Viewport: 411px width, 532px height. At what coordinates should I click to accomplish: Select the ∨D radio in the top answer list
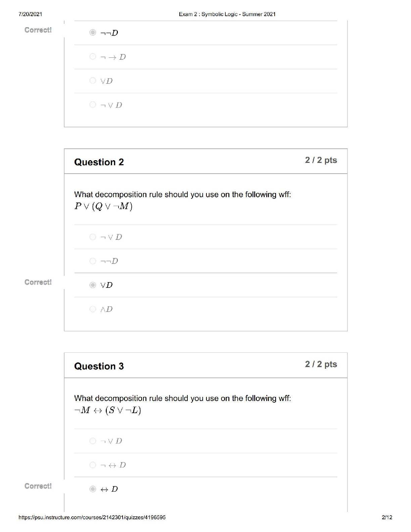point(93,81)
